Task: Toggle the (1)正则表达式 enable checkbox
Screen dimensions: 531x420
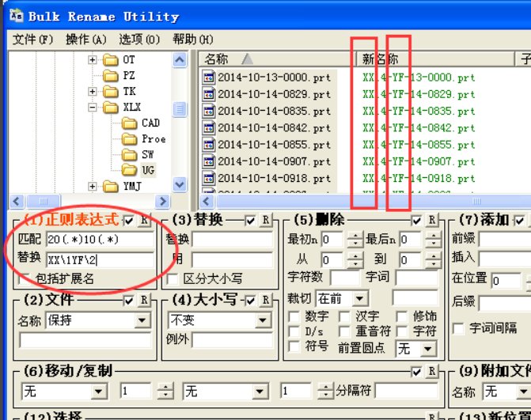Action: (x=129, y=221)
